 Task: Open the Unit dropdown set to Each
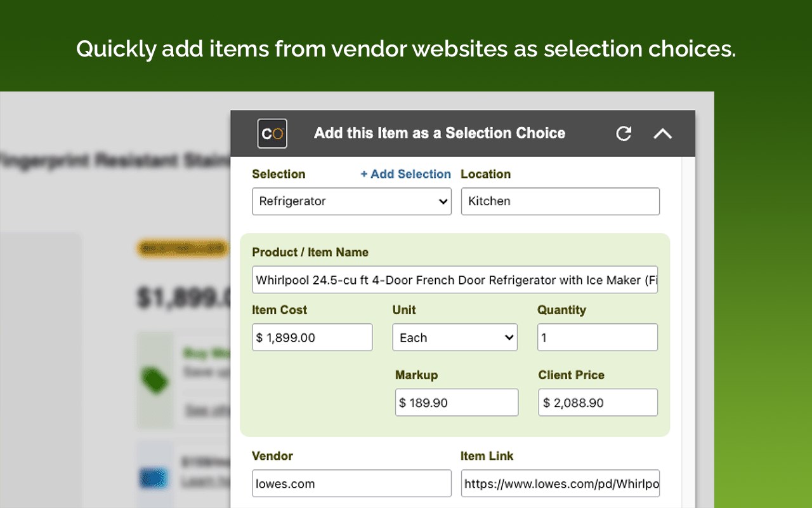[x=454, y=338]
